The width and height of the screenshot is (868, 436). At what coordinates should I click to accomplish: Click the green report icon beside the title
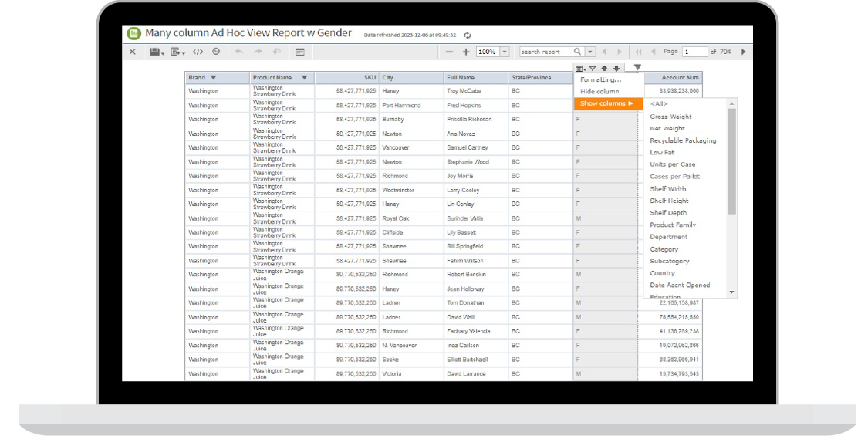click(x=133, y=33)
